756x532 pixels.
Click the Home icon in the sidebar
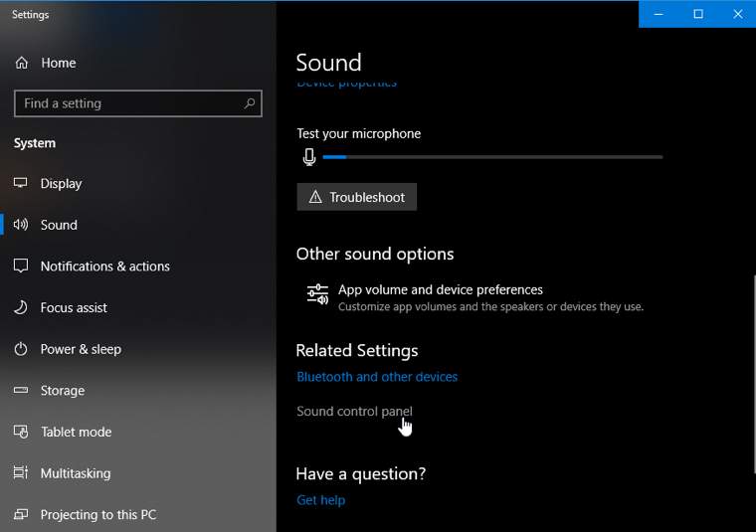click(x=21, y=63)
